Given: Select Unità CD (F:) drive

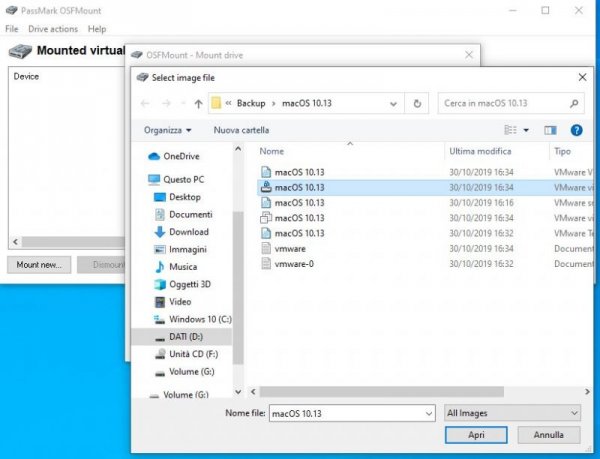Looking at the screenshot, I should [x=194, y=354].
